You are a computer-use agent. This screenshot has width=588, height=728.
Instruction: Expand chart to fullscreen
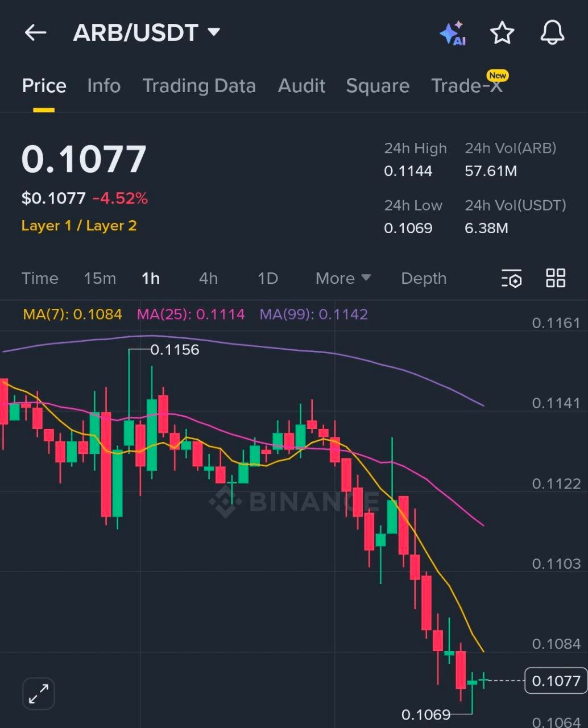point(39,693)
